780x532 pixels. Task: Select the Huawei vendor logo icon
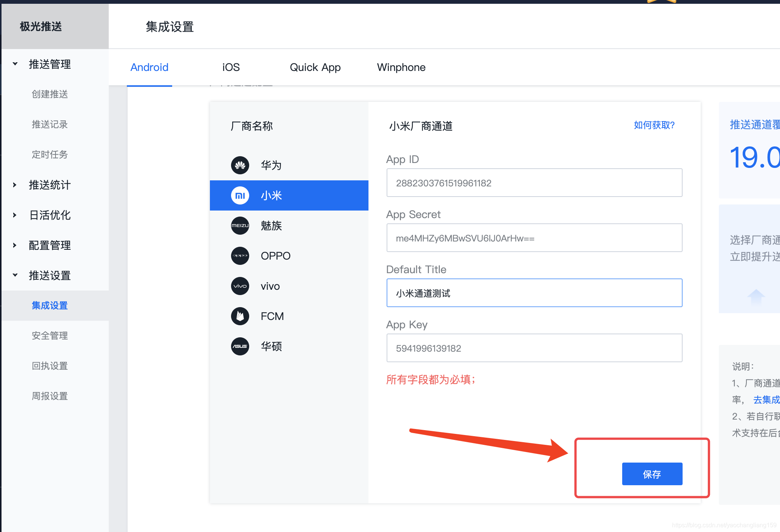[240, 165]
